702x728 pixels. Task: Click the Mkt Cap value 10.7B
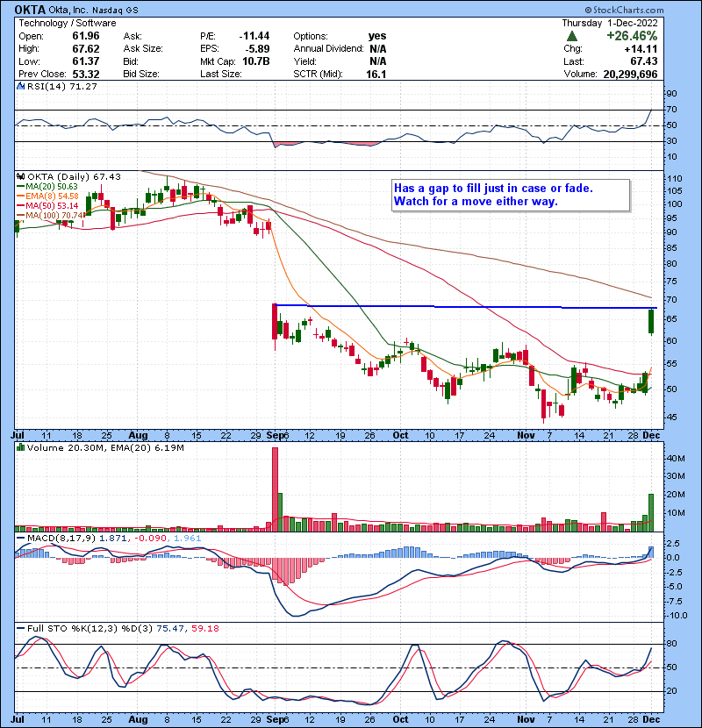click(x=256, y=61)
